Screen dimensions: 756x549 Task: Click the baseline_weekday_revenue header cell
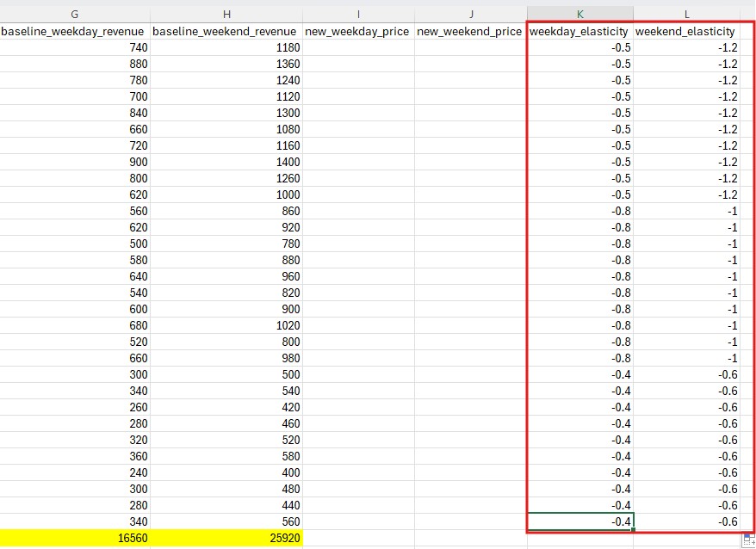(x=74, y=31)
